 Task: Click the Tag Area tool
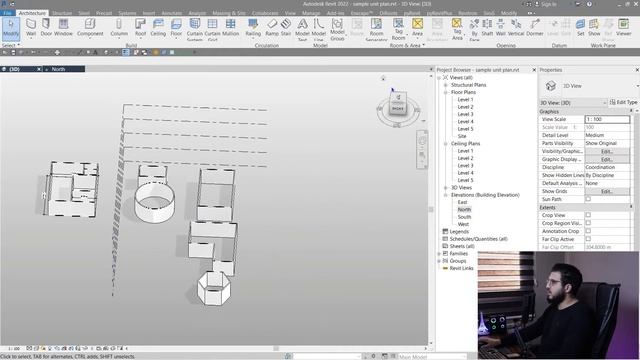[x=457, y=29]
